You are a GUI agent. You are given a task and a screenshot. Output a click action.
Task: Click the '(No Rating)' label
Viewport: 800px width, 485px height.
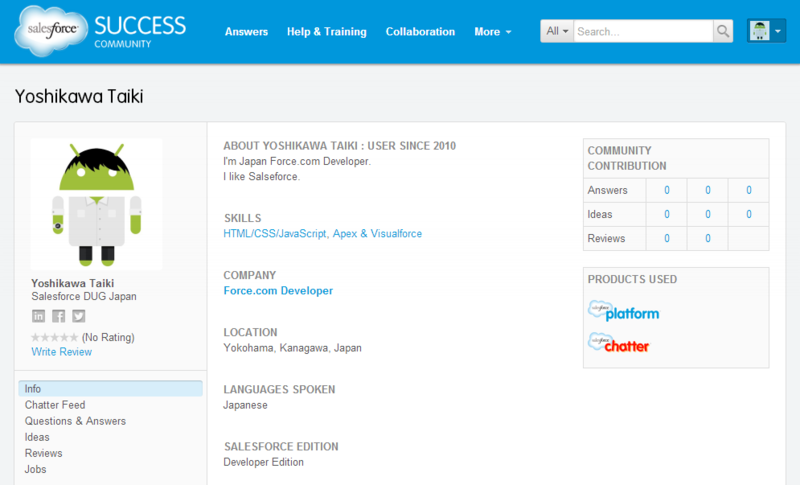[x=108, y=337]
